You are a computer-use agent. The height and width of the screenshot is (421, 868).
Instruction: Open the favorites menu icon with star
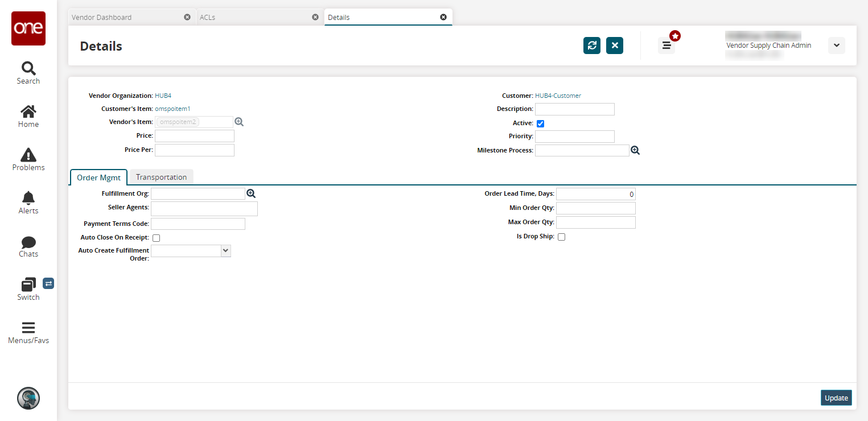(x=667, y=45)
